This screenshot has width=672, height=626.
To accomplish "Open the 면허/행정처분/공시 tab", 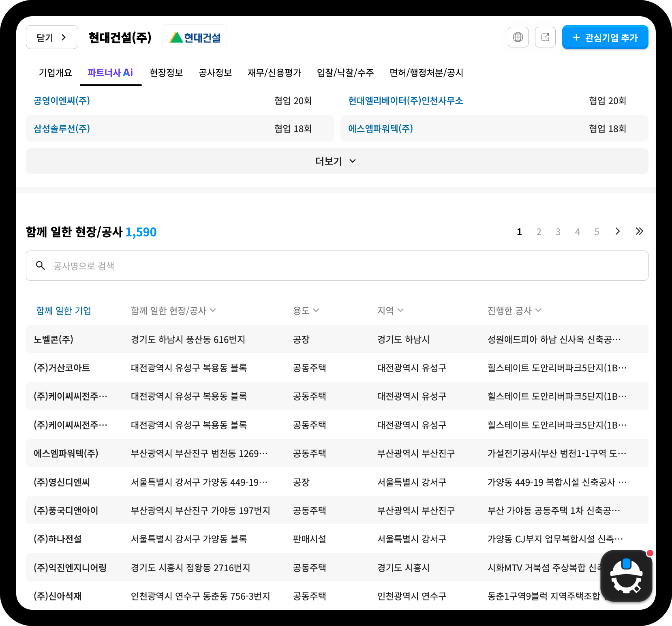I will click(426, 73).
